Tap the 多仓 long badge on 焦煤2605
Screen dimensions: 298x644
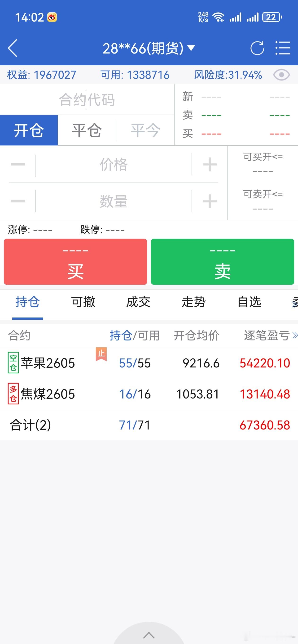13,394
